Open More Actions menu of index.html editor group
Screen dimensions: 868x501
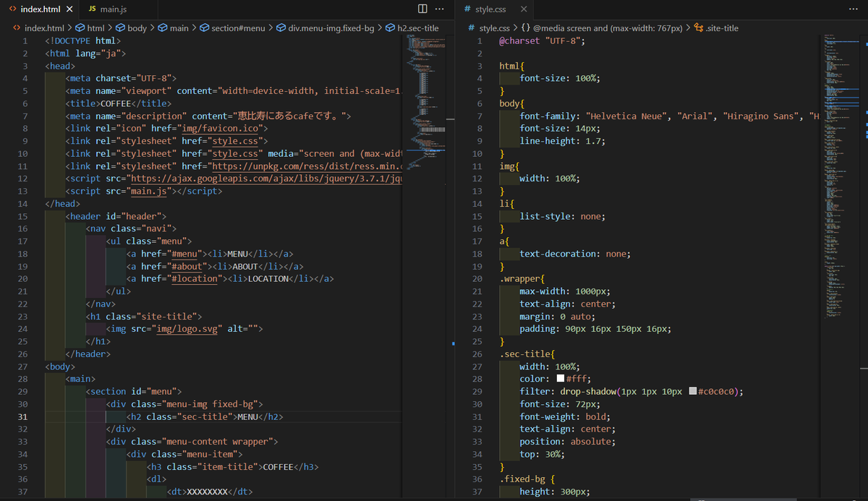(441, 9)
